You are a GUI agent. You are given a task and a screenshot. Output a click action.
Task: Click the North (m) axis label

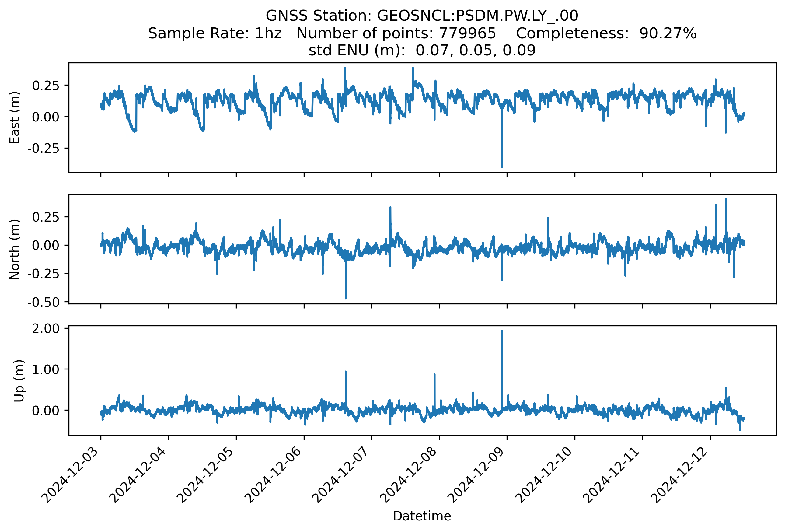(x=15, y=249)
